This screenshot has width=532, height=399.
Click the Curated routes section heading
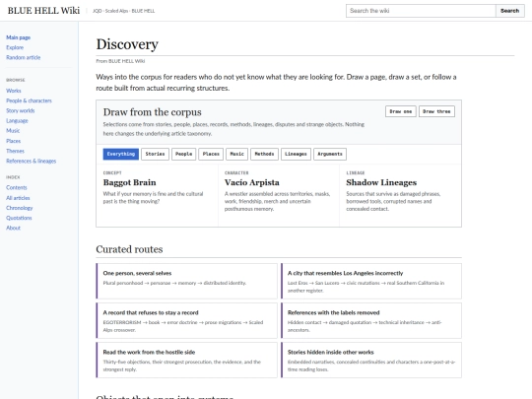[x=129, y=249]
